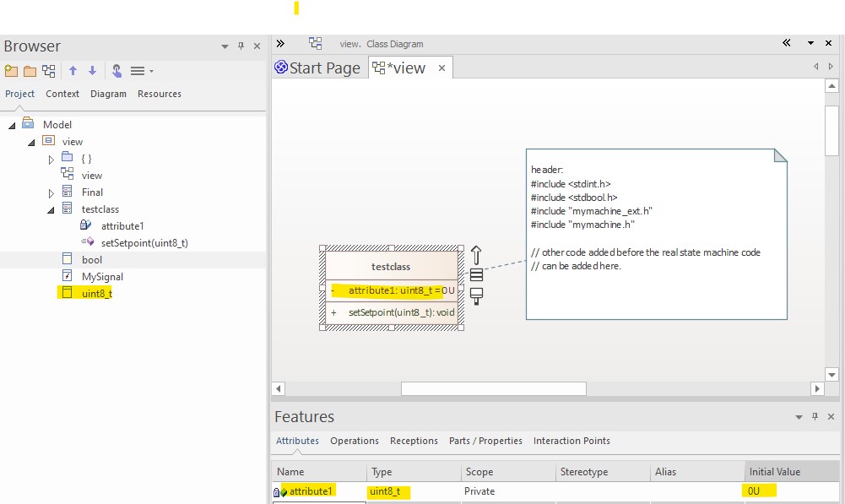The height and width of the screenshot is (504, 845).
Task: Switch to the Context tab in the Browser
Action: 62,94
